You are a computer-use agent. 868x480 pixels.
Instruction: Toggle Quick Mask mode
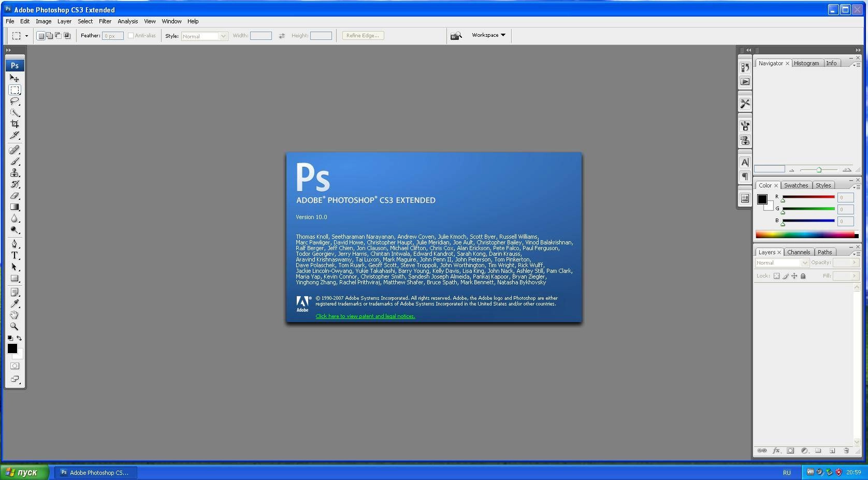[15, 366]
